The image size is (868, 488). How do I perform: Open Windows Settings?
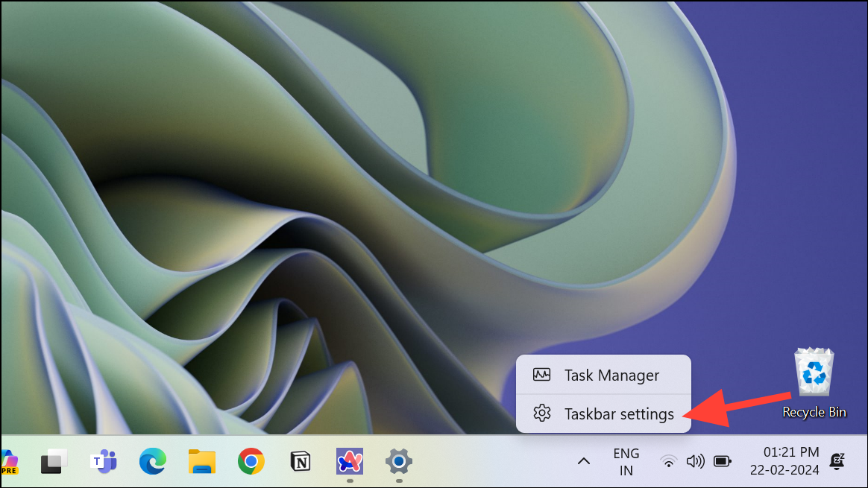pos(398,462)
